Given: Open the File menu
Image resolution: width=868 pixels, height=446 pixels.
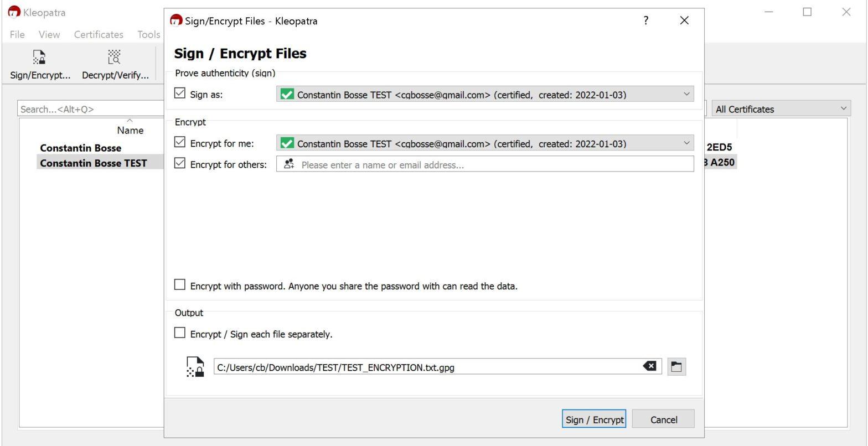Looking at the screenshot, I should (17, 34).
